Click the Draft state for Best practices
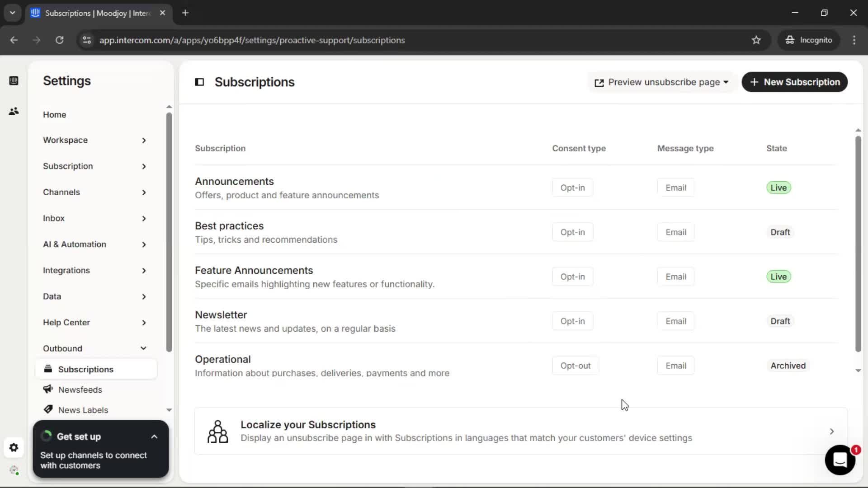The width and height of the screenshot is (868, 488). click(x=780, y=232)
